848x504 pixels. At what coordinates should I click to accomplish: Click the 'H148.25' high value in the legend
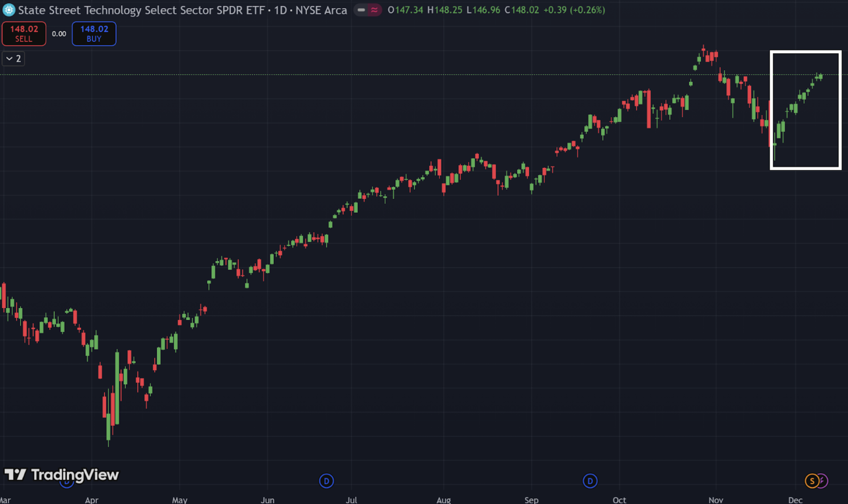(x=445, y=10)
